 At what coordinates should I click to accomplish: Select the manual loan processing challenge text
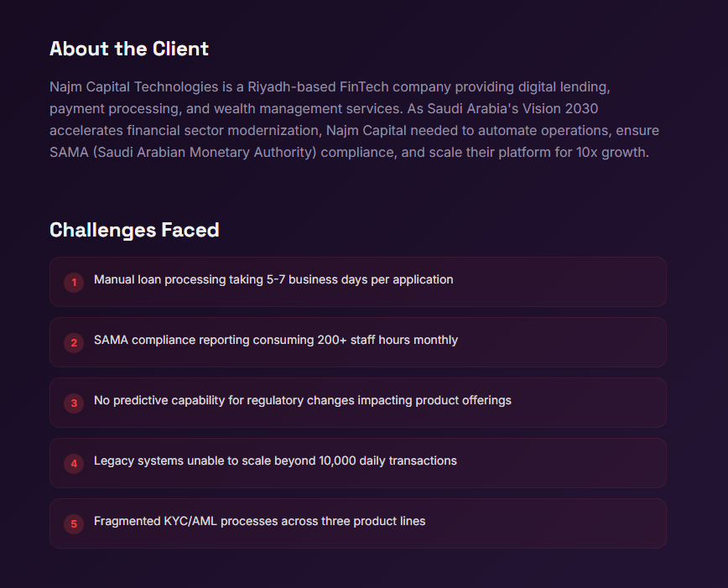tap(273, 279)
